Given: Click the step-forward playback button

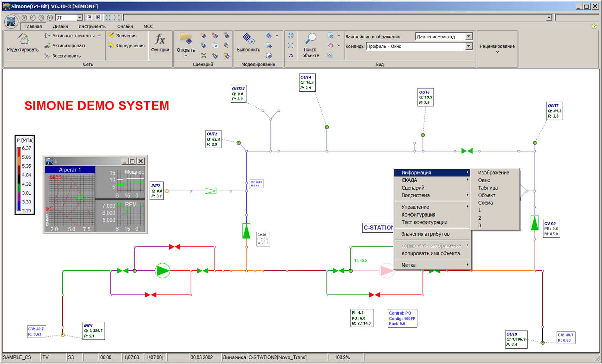Looking at the screenshot, I should [98, 17].
